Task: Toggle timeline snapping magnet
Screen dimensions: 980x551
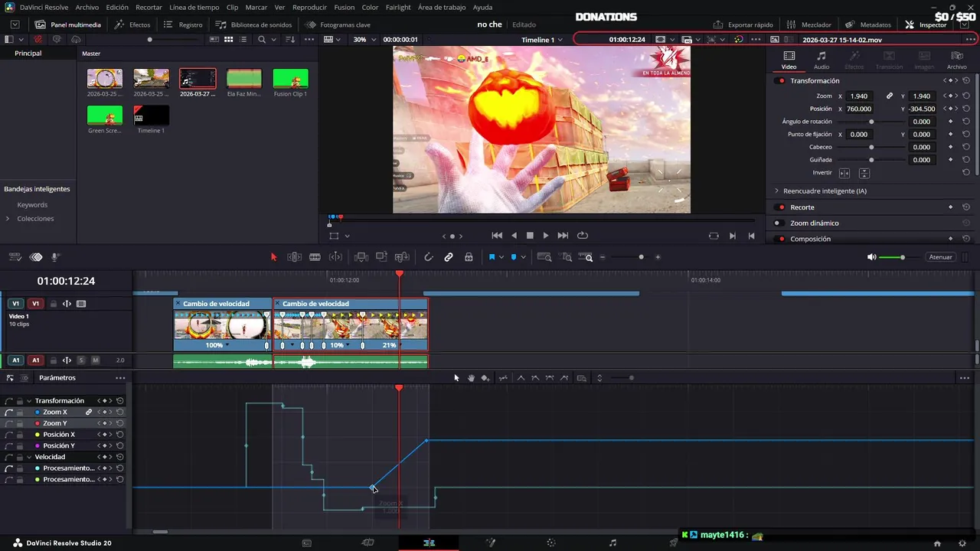Action: coord(429,257)
